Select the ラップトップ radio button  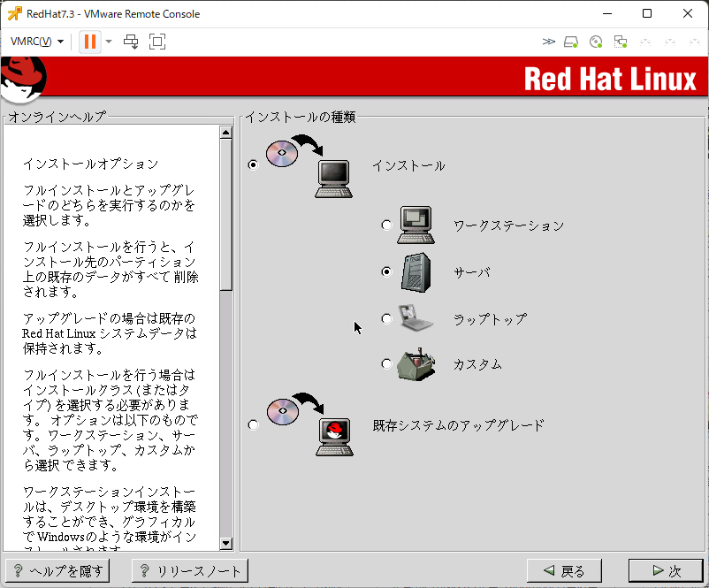(x=386, y=319)
